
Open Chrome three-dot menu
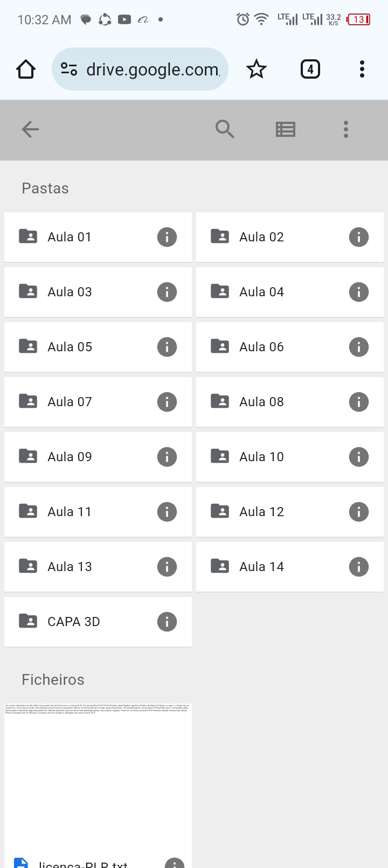[x=362, y=69]
